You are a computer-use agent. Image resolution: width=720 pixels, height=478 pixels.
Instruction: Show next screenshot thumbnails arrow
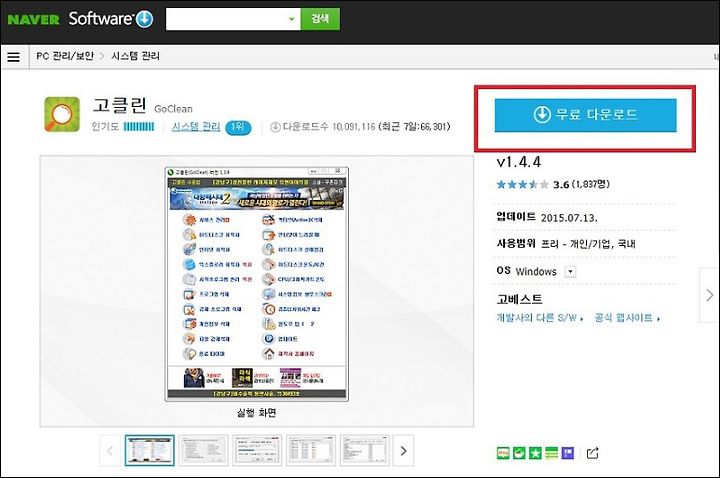[x=404, y=451]
